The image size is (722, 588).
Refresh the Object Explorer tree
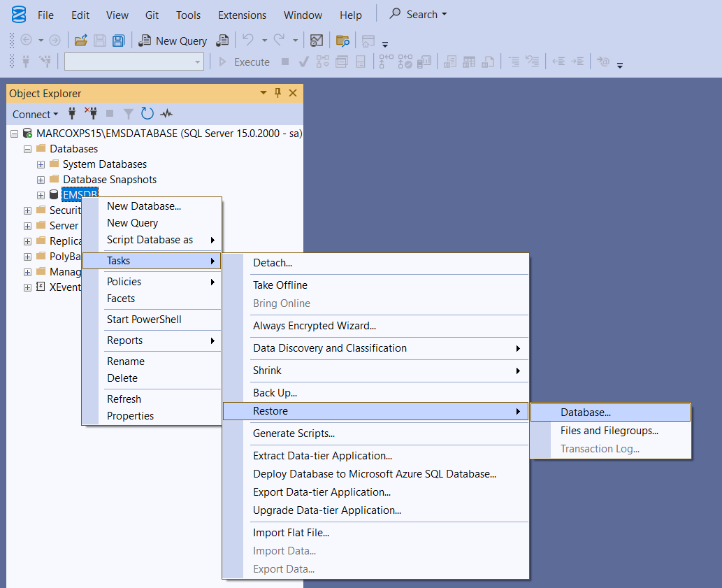[147, 113]
